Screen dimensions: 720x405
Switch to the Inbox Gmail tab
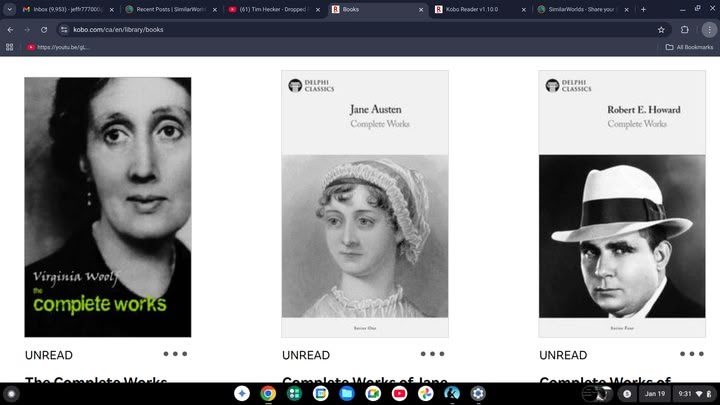point(62,9)
